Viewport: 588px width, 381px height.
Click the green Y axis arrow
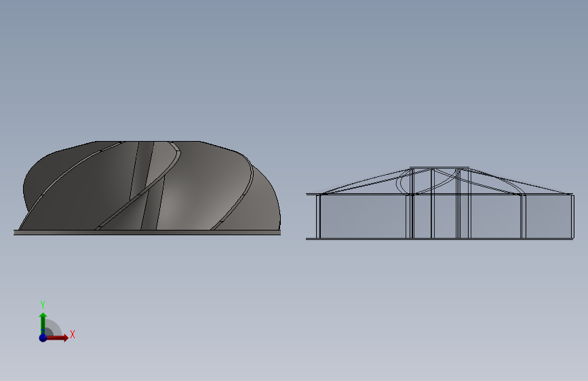[x=43, y=322]
